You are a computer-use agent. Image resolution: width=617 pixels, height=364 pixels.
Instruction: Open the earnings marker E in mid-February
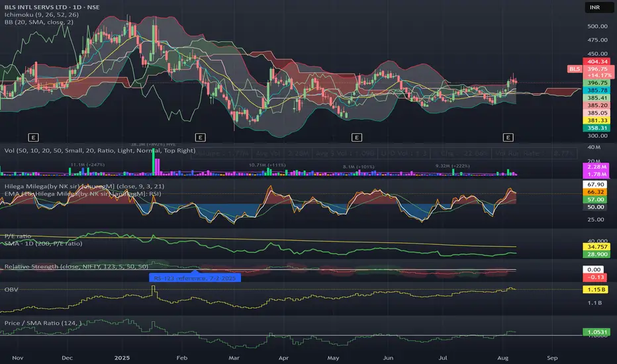click(201, 138)
